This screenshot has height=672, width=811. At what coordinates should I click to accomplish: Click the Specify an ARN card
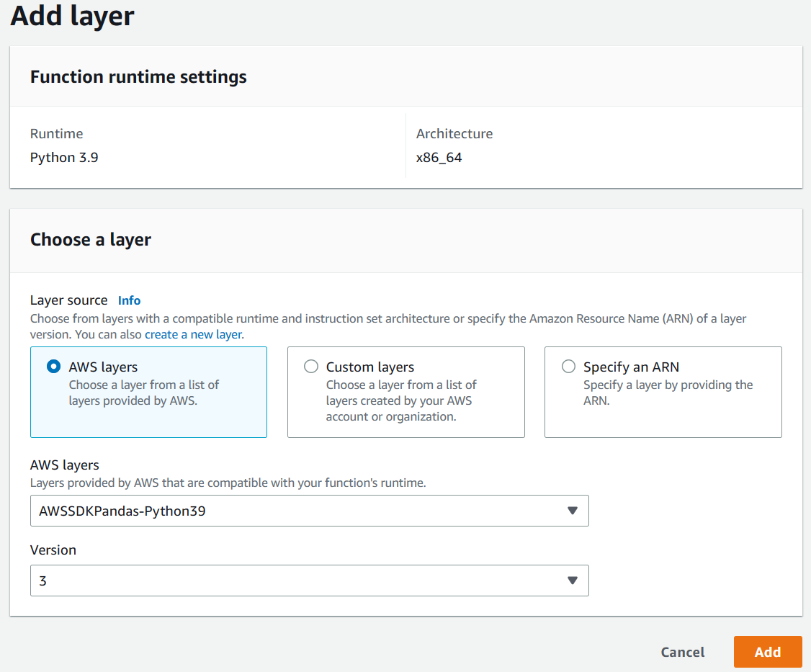(663, 392)
